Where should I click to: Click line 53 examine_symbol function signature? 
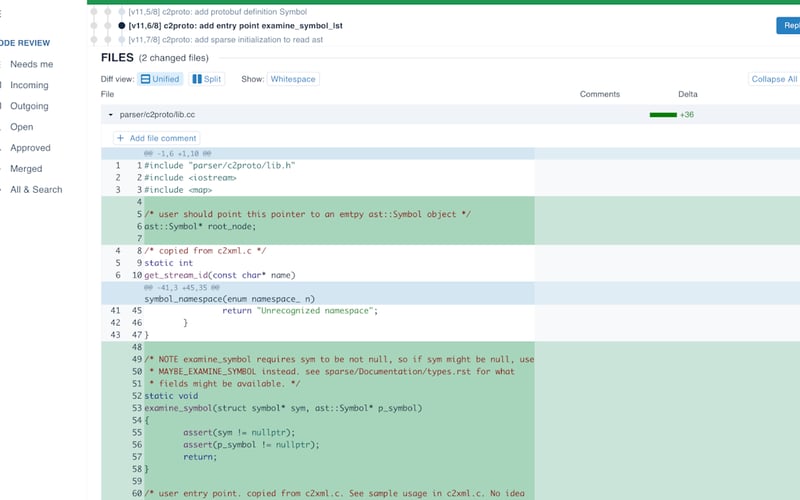(x=283, y=409)
